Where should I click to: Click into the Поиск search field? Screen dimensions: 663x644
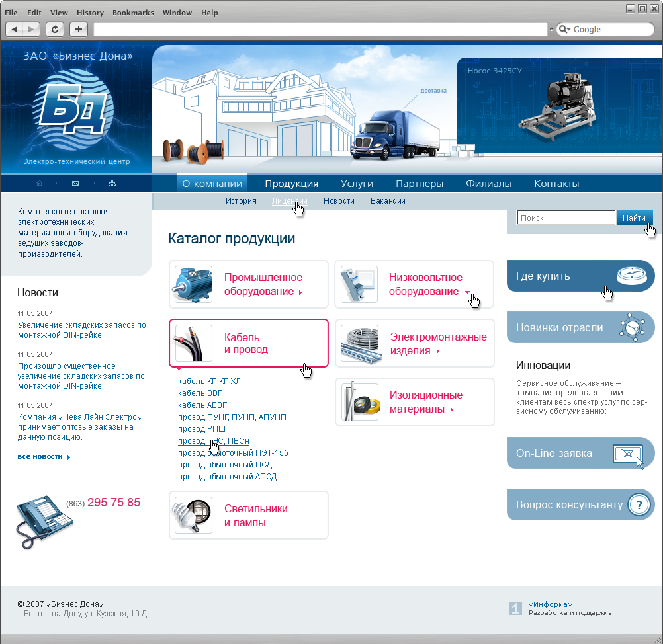pos(566,218)
